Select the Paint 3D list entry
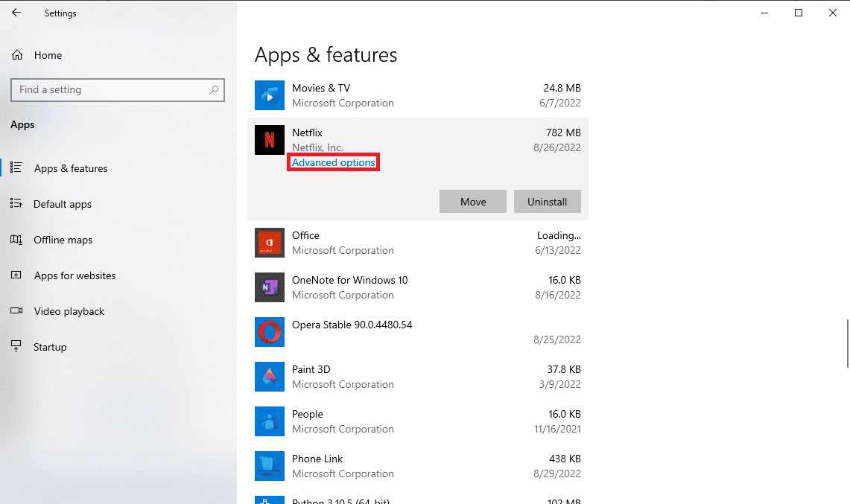850x504 pixels. [417, 377]
